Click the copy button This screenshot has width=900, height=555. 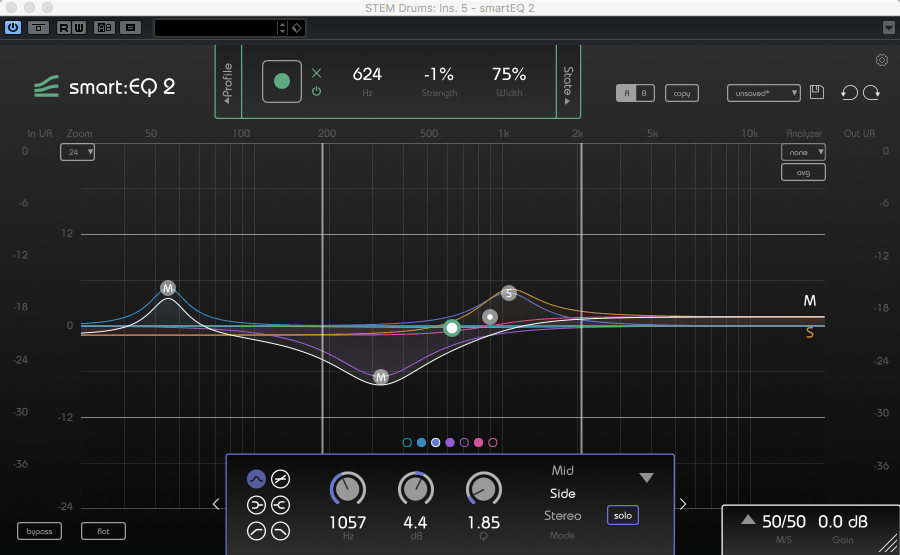point(682,93)
